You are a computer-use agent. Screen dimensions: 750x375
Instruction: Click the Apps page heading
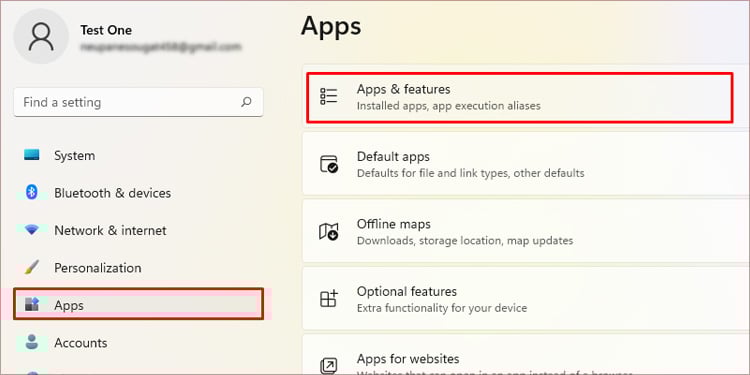331,27
